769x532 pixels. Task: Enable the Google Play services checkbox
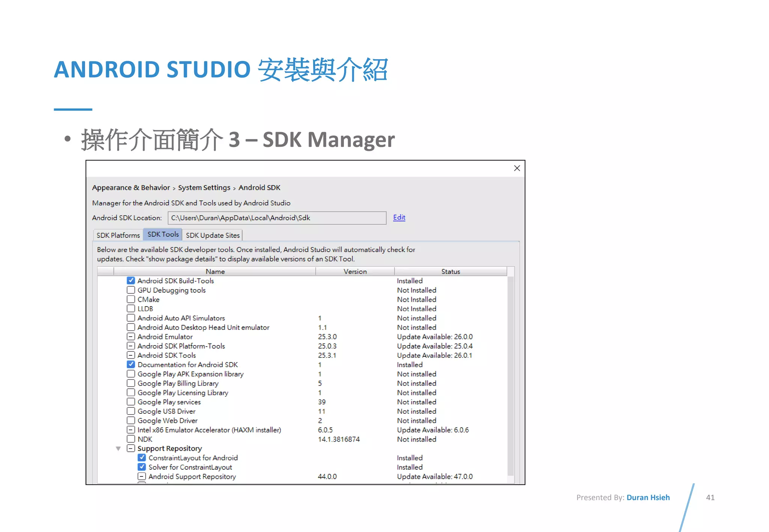pos(131,401)
